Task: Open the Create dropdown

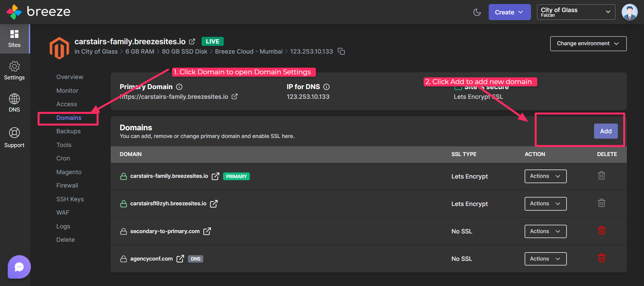Action: click(x=509, y=12)
